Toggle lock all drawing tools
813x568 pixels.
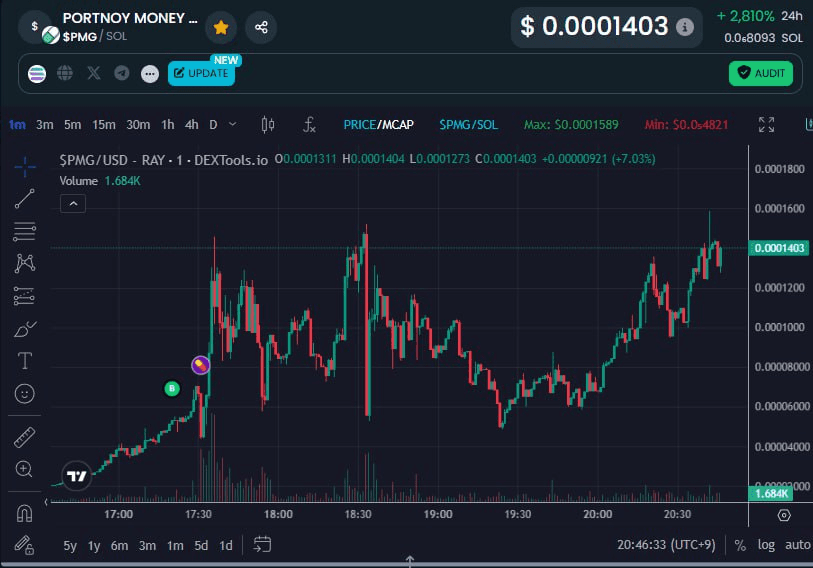pos(24,545)
